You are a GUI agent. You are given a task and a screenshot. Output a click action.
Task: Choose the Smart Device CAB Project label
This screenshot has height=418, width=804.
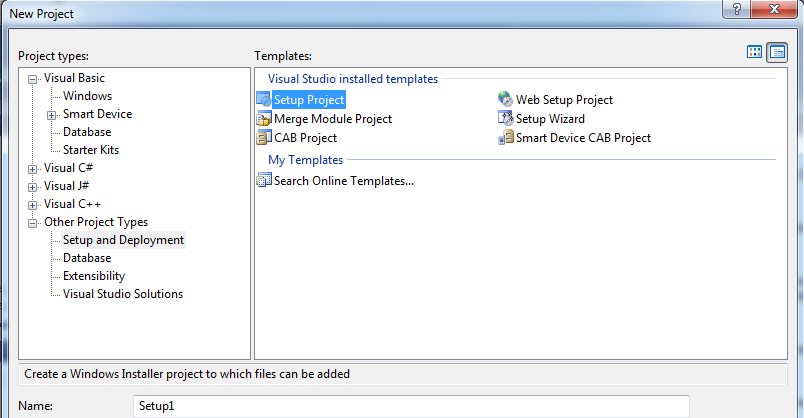click(x=584, y=137)
